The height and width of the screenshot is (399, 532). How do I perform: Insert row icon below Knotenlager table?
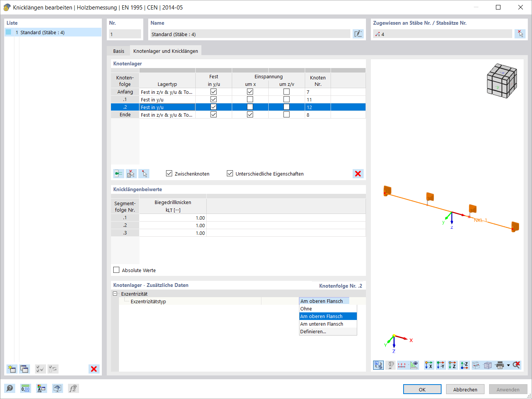pos(119,174)
